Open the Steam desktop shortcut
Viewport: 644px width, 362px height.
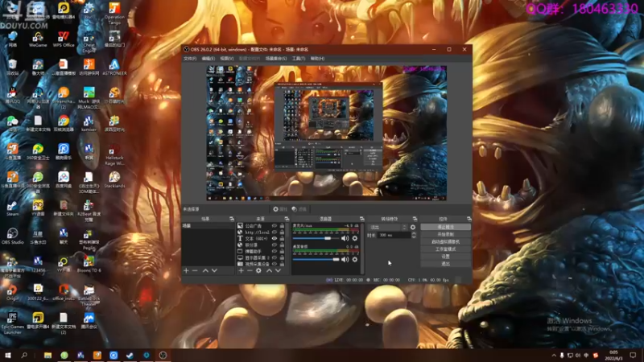click(x=12, y=208)
